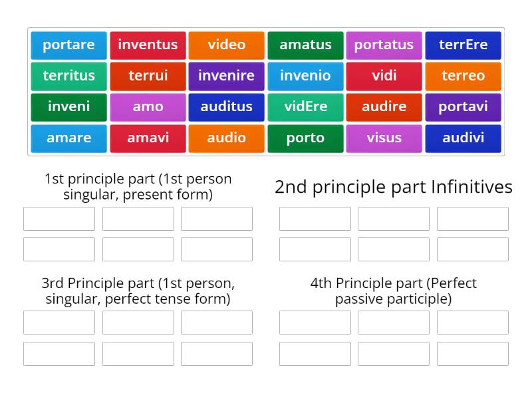
Task: Choose the 'terrEre' word tile
Action: 464,45
